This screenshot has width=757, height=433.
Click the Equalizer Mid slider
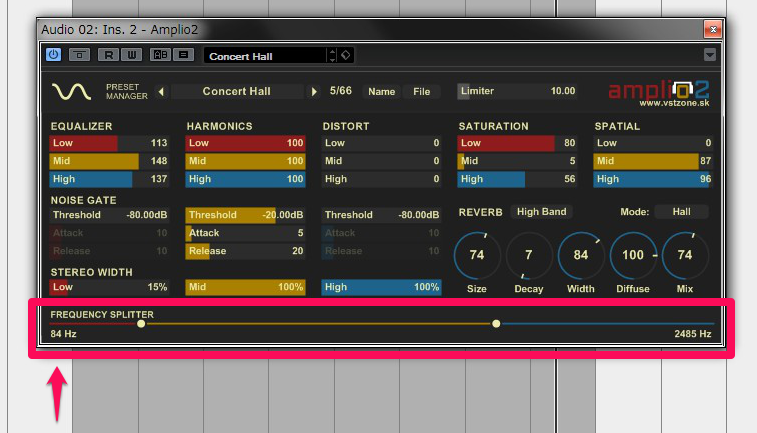[x=109, y=161]
